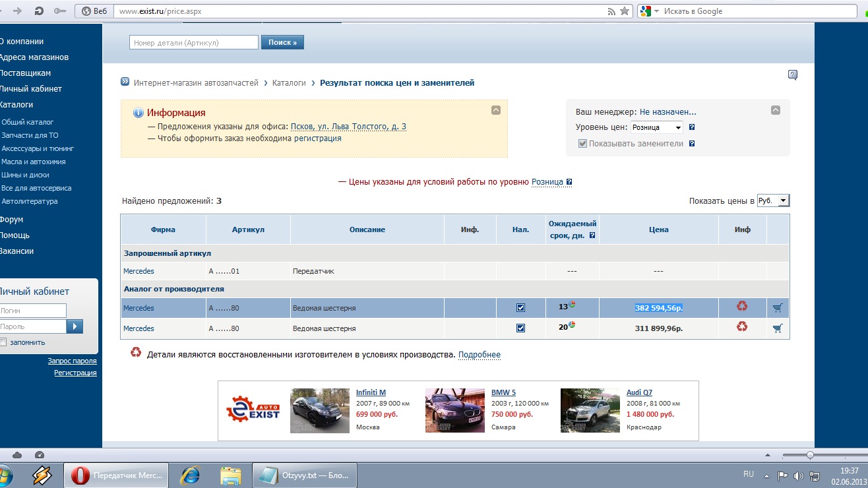Click the help icon in Ожидаемый срок header
Viewport: 868px width, 488px height.
point(592,235)
